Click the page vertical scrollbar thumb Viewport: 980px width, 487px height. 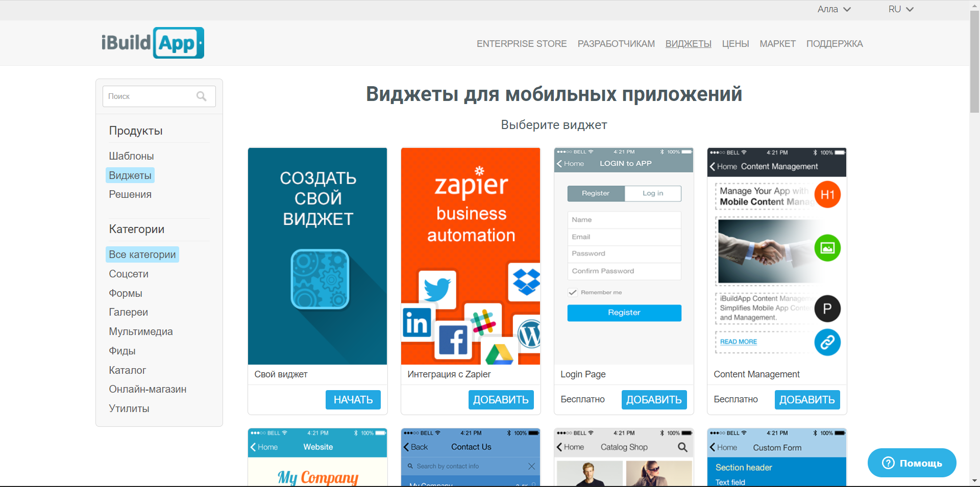974,61
